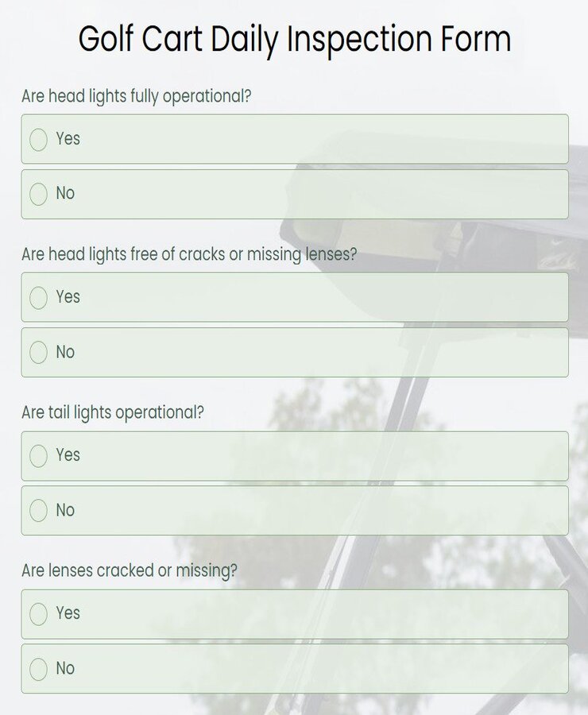Click the head lights cracks question label

[189, 256]
